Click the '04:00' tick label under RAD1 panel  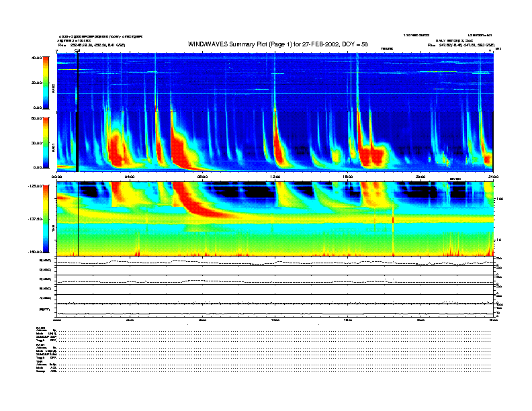coord(130,177)
